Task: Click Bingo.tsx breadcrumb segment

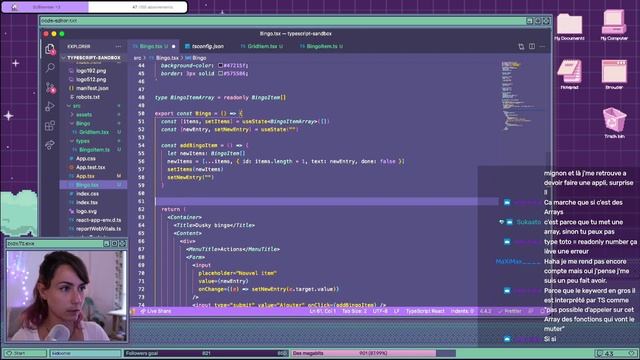Action: [x=167, y=58]
